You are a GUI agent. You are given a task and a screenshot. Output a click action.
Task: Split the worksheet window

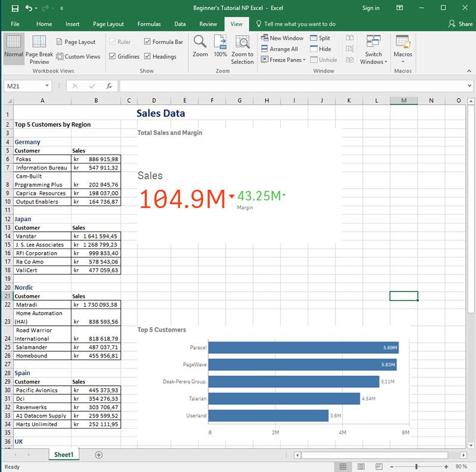[x=321, y=37]
